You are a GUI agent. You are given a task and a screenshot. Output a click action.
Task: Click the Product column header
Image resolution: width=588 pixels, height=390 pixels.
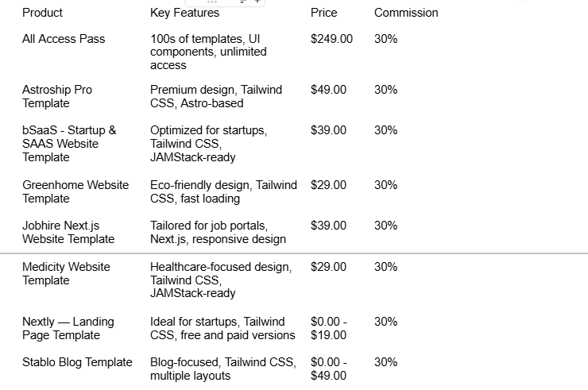(x=42, y=13)
